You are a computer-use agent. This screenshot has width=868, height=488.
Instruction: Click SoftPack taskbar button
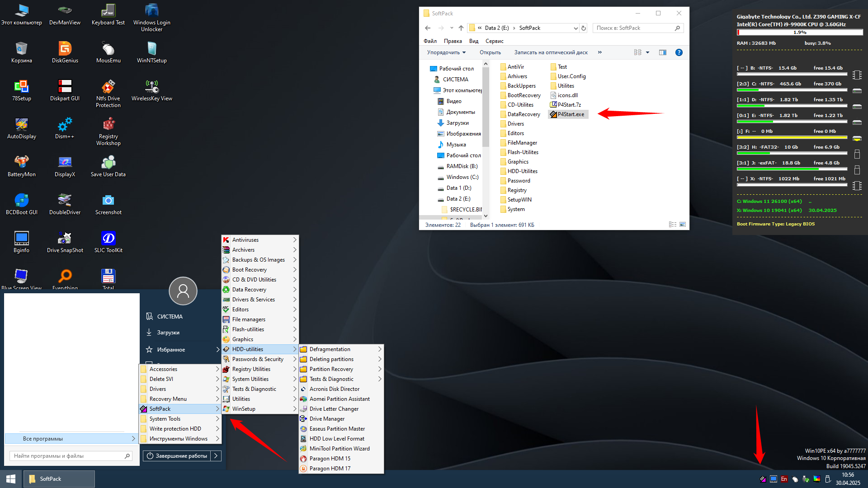click(59, 479)
